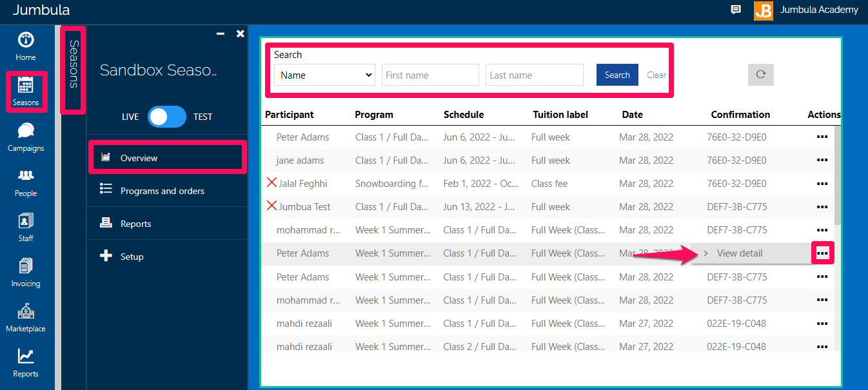This screenshot has height=390, width=868.
Task: Select participant jane adams
Action: pos(301,161)
